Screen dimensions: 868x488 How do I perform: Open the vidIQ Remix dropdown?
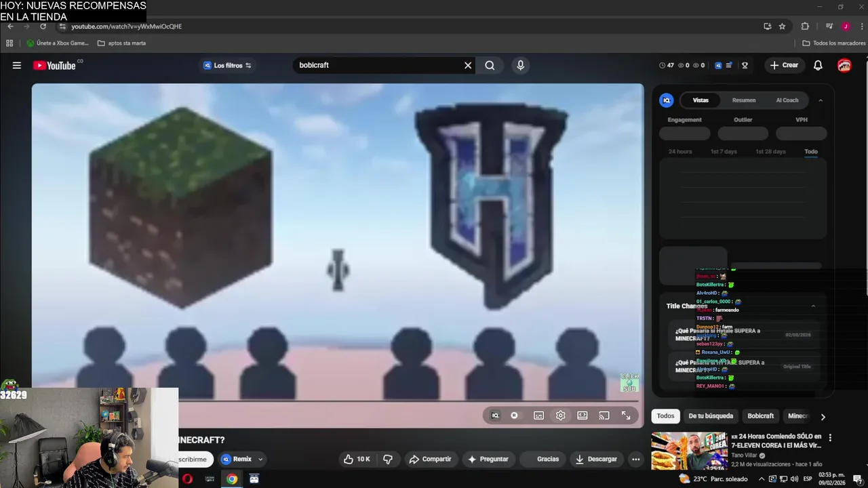pos(242,459)
